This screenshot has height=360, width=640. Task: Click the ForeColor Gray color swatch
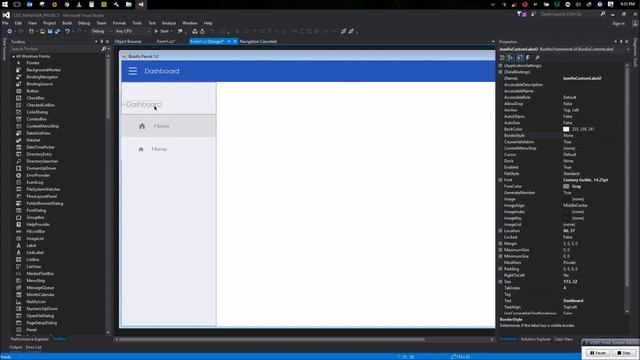click(x=566, y=187)
